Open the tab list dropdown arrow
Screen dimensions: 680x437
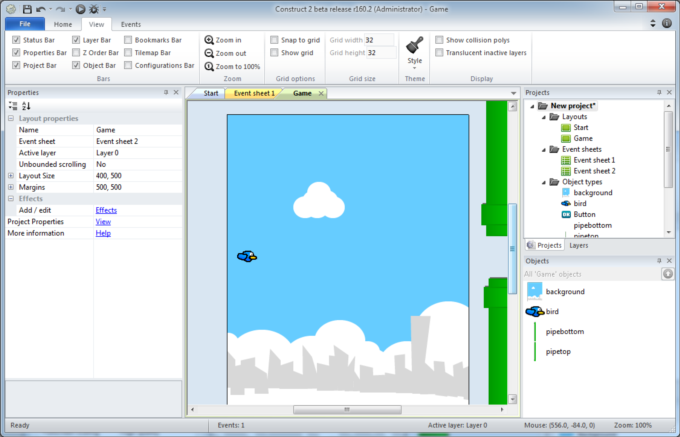pos(513,93)
